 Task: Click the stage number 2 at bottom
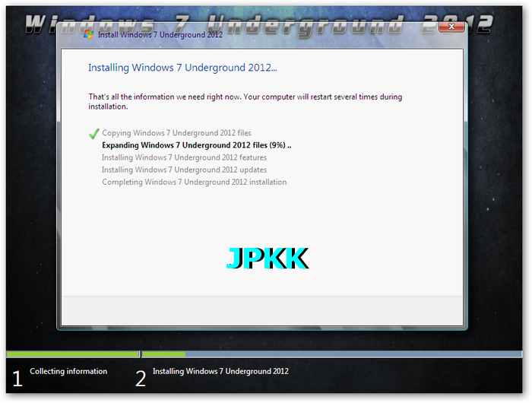[141, 379]
